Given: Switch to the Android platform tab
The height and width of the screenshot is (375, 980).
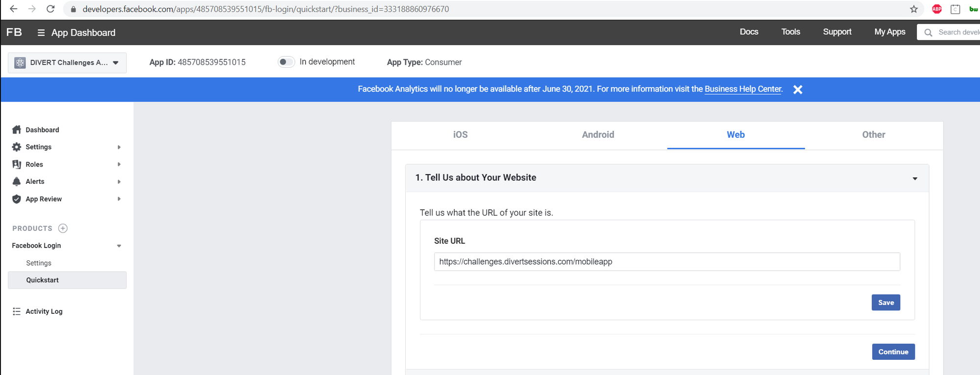Looking at the screenshot, I should coord(598,135).
